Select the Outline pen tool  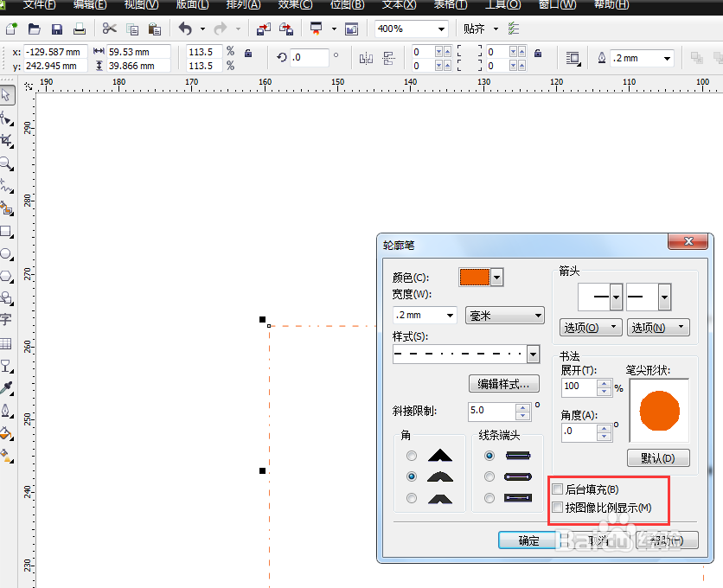(x=6, y=411)
